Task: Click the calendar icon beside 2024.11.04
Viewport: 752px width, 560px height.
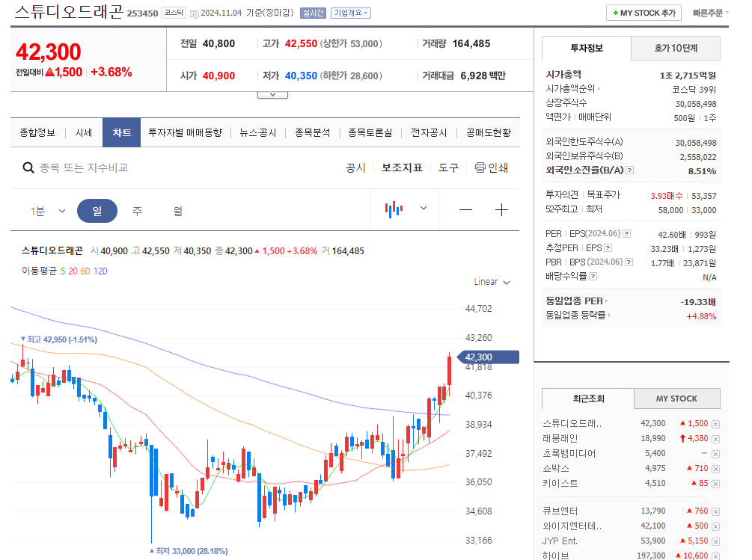Action: tap(195, 14)
